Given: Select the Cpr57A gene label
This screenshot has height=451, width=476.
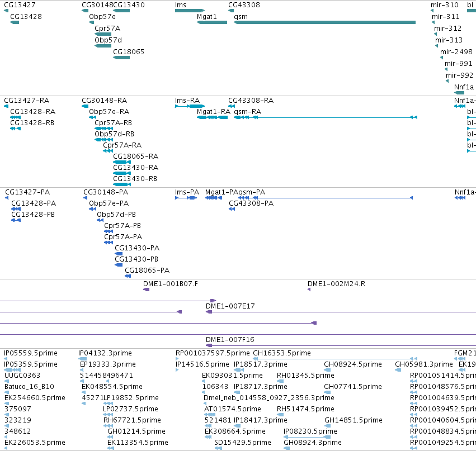Looking at the screenshot, I should coord(107,29).
